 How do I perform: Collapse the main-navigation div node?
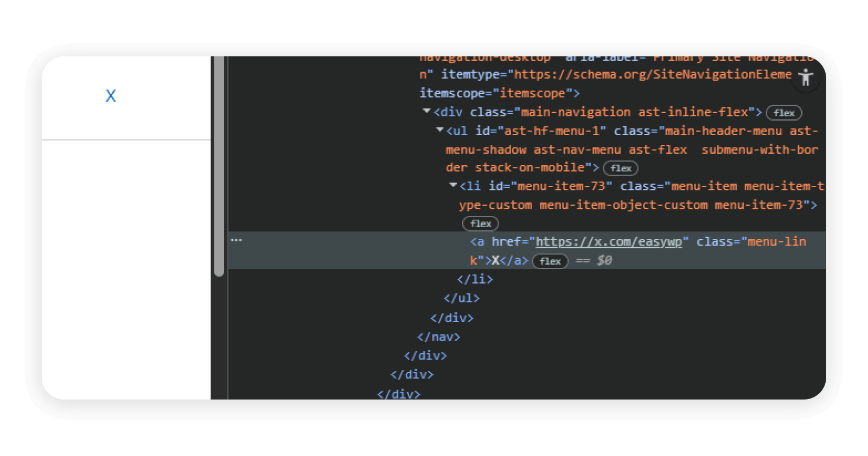pyautogui.click(x=426, y=111)
